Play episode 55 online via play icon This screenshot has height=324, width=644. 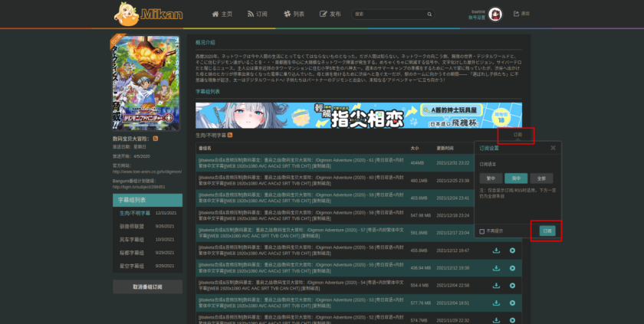tap(512, 268)
